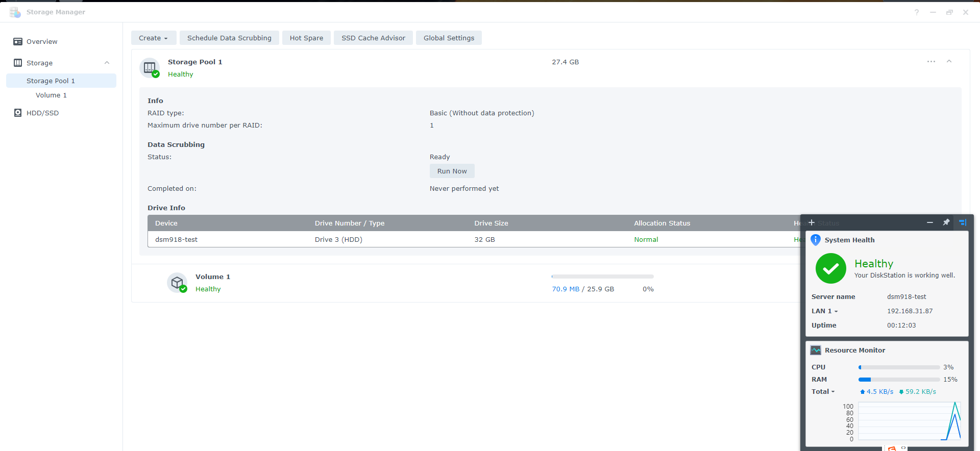
Task: Click 'Basic (Without data protection)' RAID type
Action: tap(482, 113)
